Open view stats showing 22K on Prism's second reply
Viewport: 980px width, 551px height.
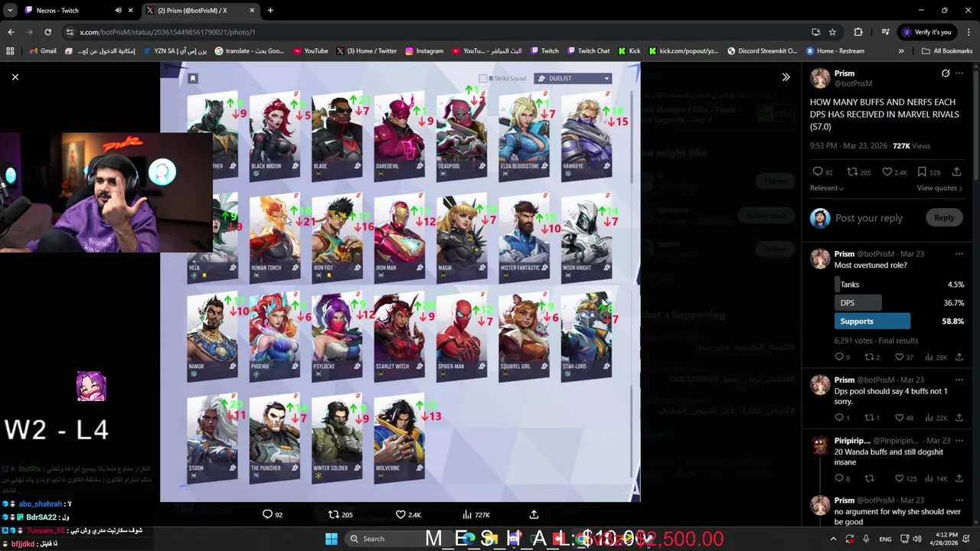tap(938, 418)
